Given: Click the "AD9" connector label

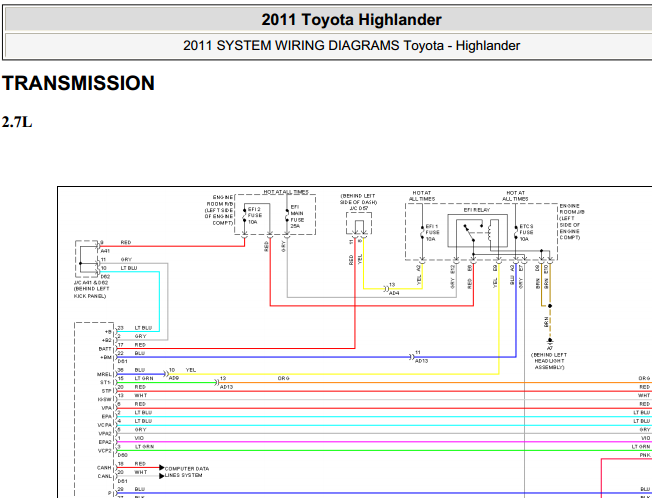Looking at the screenshot, I should 173,378.
